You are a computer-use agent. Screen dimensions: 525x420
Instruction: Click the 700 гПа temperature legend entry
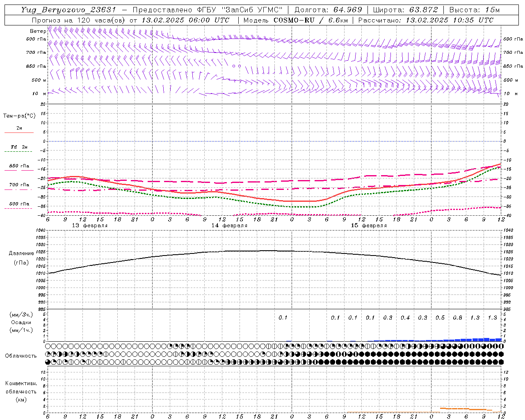click(x=19, y=185)
